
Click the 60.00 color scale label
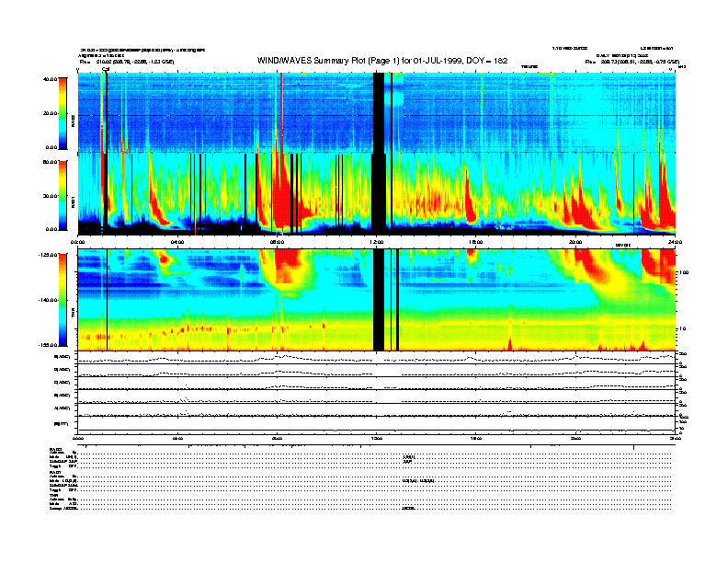pyautogui.click(x=50, y=162)
